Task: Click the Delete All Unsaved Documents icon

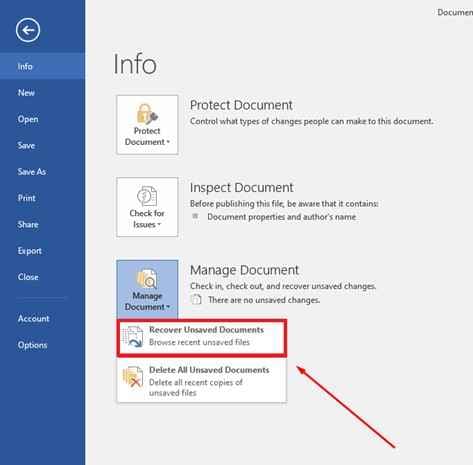Action: coord(133,377)
